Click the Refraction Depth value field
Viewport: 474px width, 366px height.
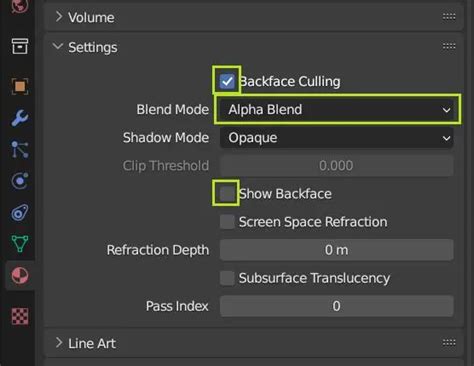(336, 250)
